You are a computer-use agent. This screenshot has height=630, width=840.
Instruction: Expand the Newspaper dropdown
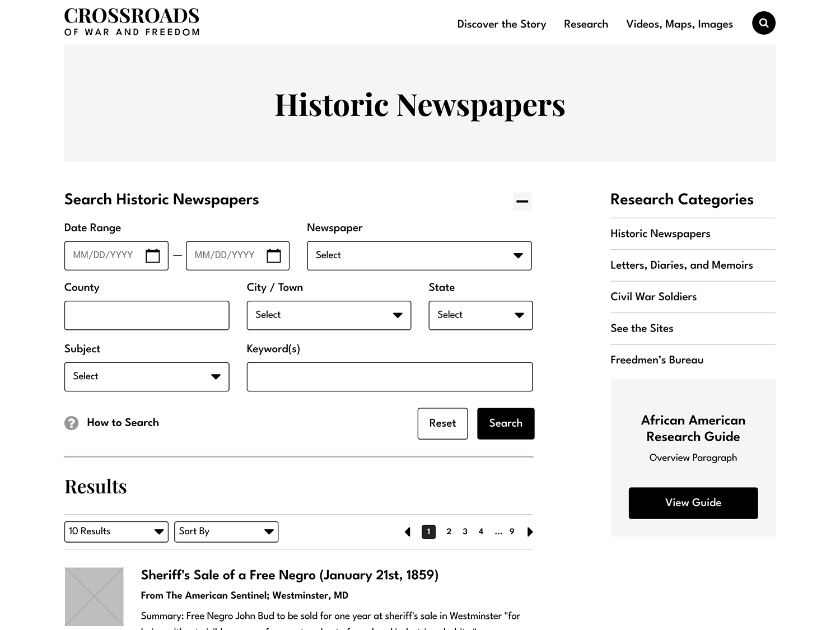419,255
